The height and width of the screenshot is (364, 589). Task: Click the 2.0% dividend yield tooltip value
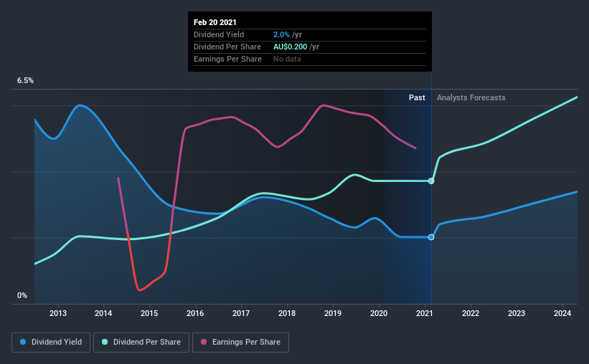pyautogui.click(x=281, y=34)
